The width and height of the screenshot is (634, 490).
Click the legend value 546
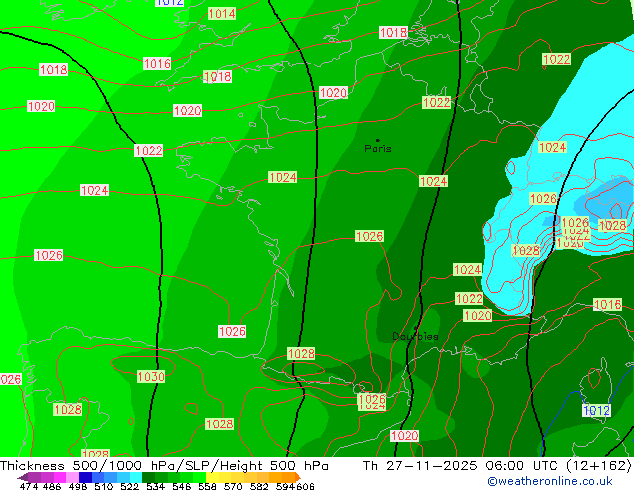(182, 486)
